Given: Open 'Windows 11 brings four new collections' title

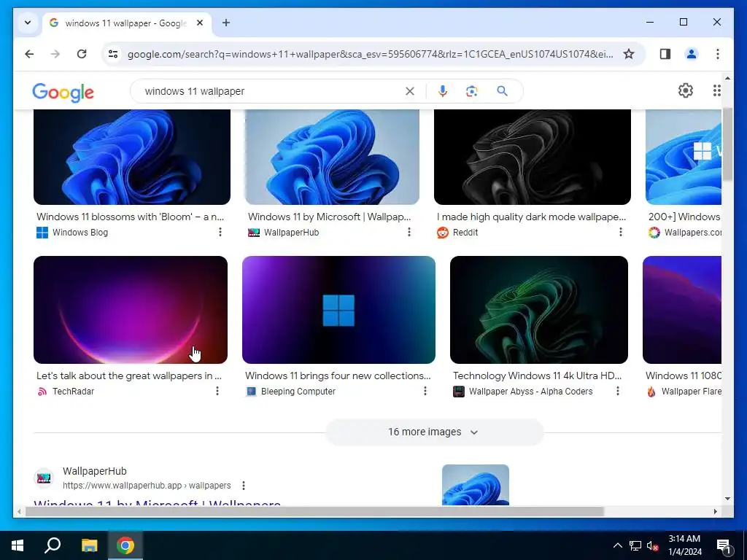Looking at the screenshot, I should [x=338, y=376].
